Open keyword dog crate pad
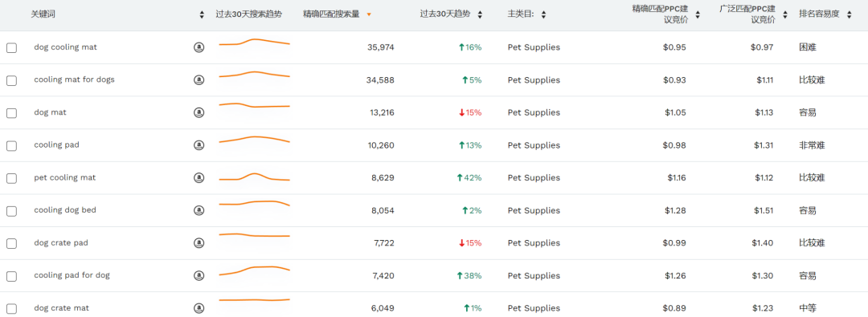Viewport: 868px width, 317px height. coord(61,243)
